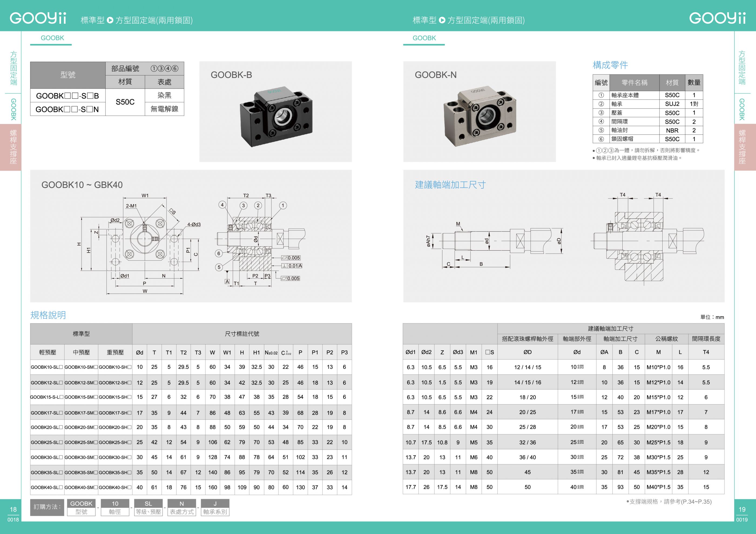Viewport: 756px width, 534px height.
Task: Open the left sidebar 螺桿支撐座 tab
Action: 11,147
